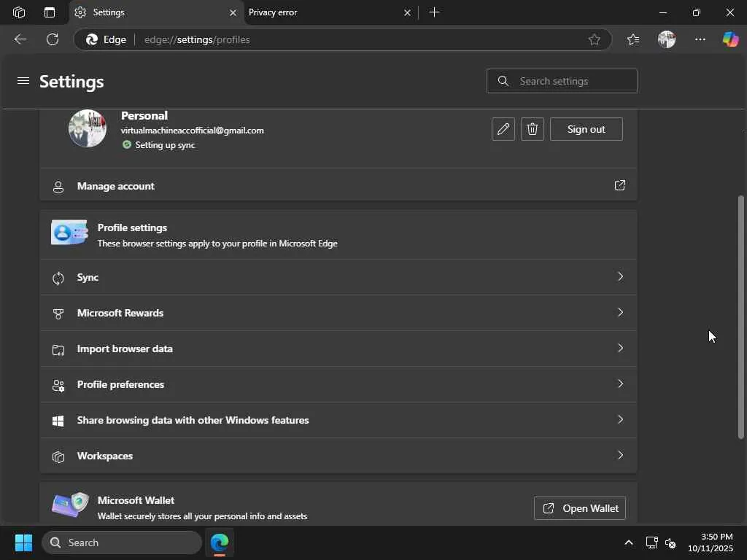Screen dimensions: 747x560
Task: Click the Workspaces row icon
Action: tap(58, 456)
